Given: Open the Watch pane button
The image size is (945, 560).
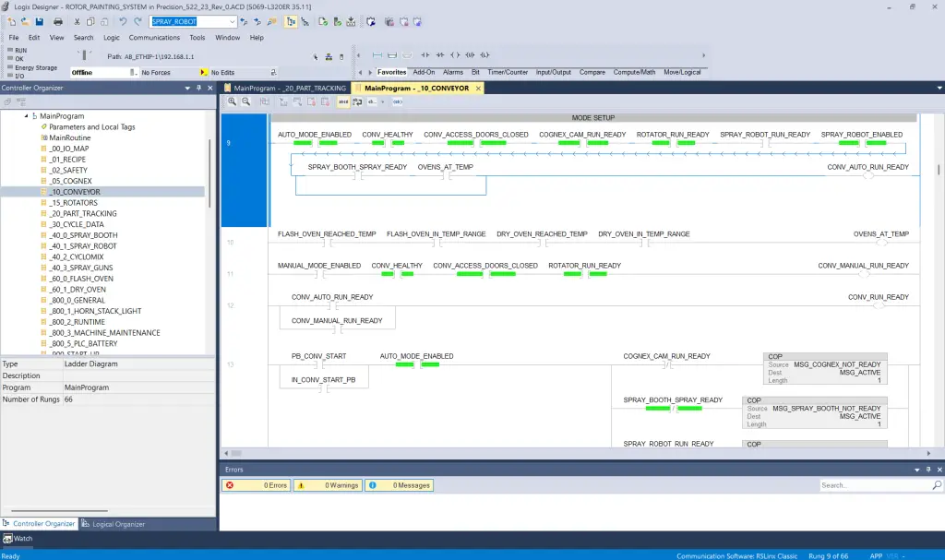Looking at the screenshot, I should (x=18, y=538).
